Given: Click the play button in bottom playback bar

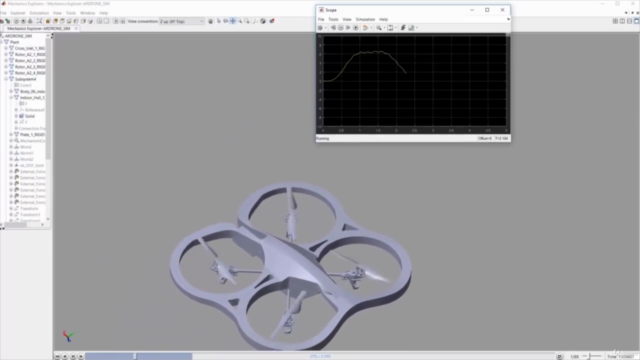Looking at the screenshot, I should tap(81, 356).
